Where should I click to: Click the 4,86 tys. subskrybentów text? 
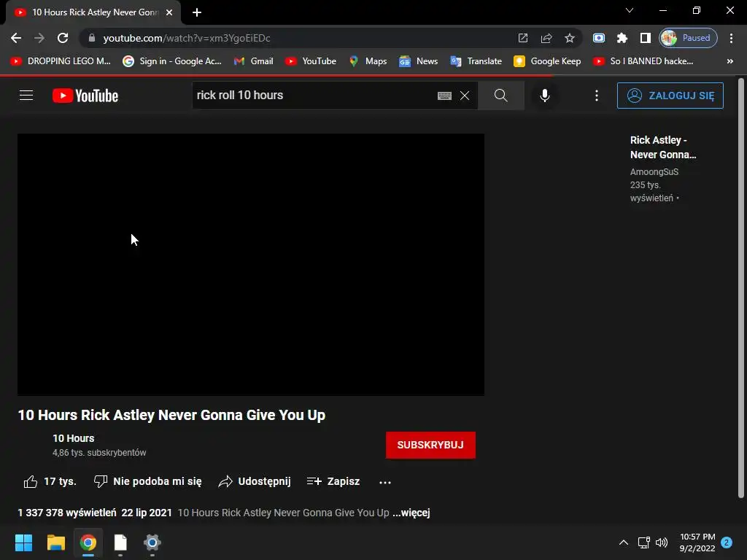coord(99,453)
